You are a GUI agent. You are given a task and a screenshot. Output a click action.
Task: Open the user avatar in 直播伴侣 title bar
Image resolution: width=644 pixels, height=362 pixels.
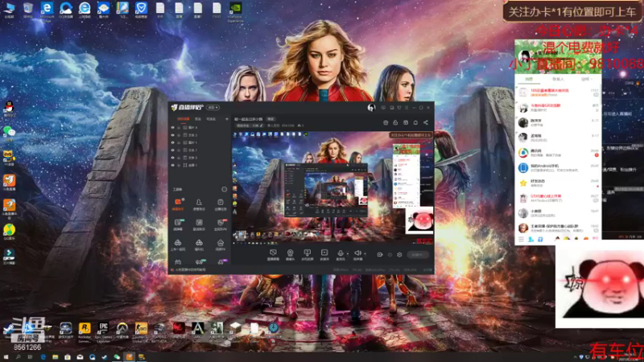click(371, 108)
